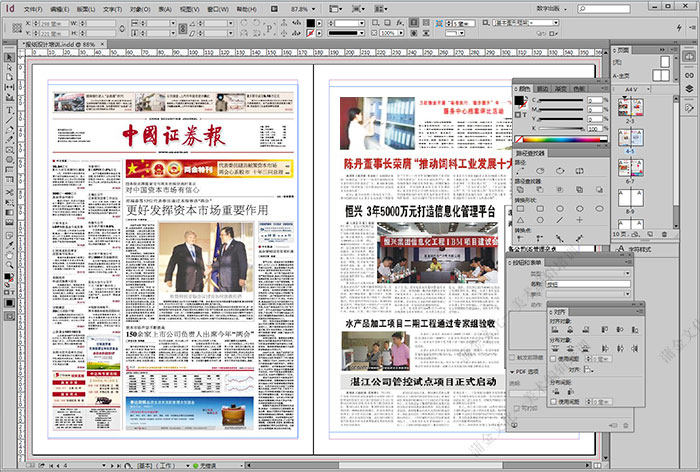Click Symmetrical convert-point icon

tap(579, 238)
